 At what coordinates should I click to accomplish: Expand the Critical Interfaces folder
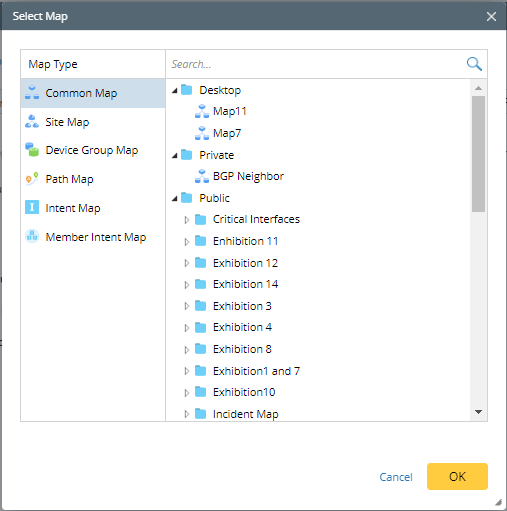tap(187, 220)
